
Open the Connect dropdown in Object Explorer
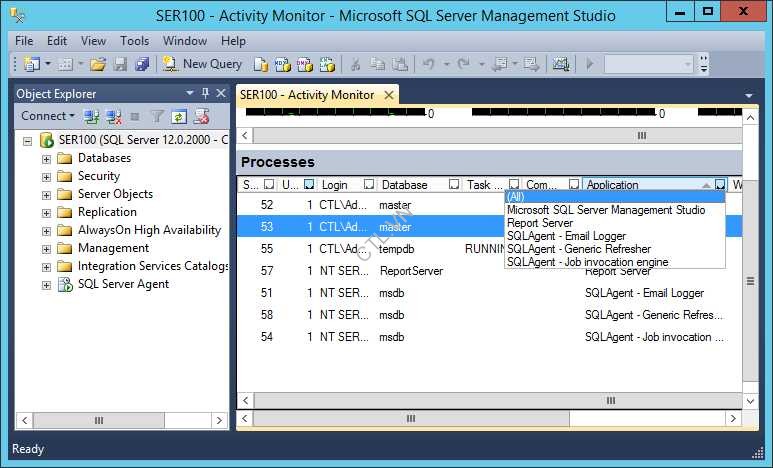(48, 116)
